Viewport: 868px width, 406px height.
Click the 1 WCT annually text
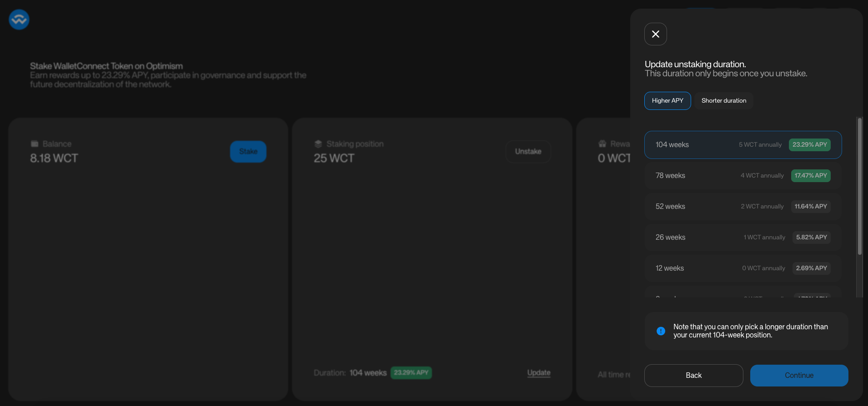[764, 238]
